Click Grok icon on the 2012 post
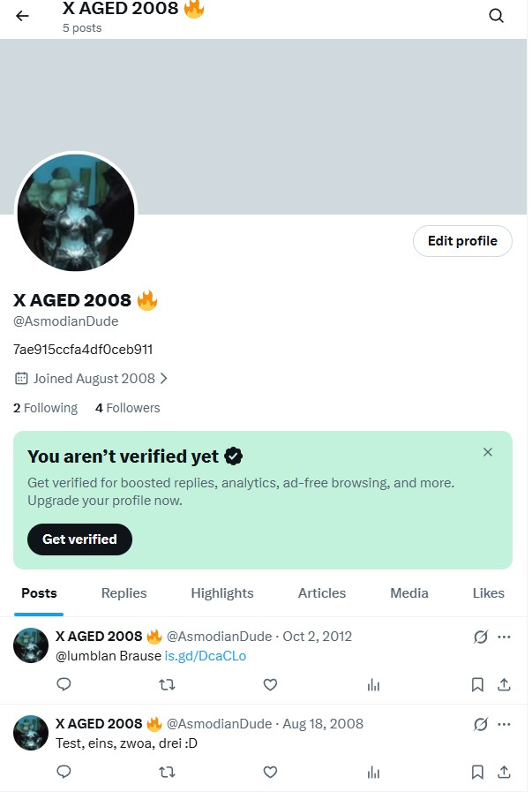Screen dimensions: 532x792 pos(481,637)
